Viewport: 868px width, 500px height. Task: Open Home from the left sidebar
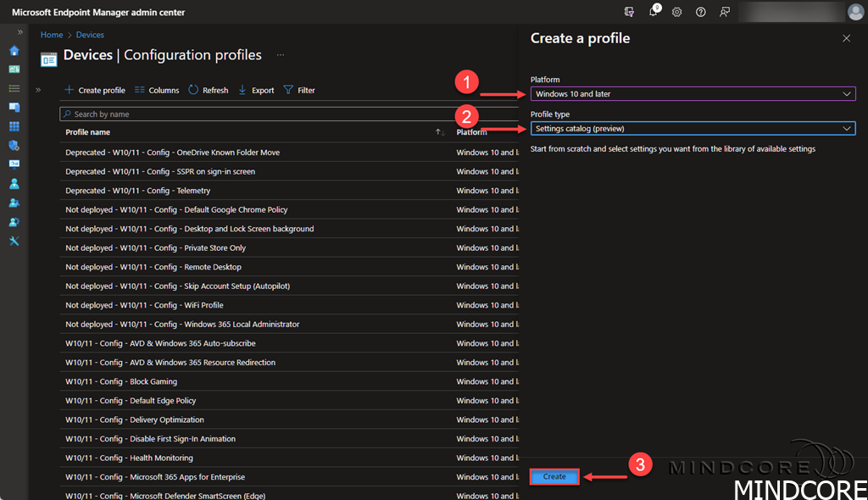tap(14, 50)
